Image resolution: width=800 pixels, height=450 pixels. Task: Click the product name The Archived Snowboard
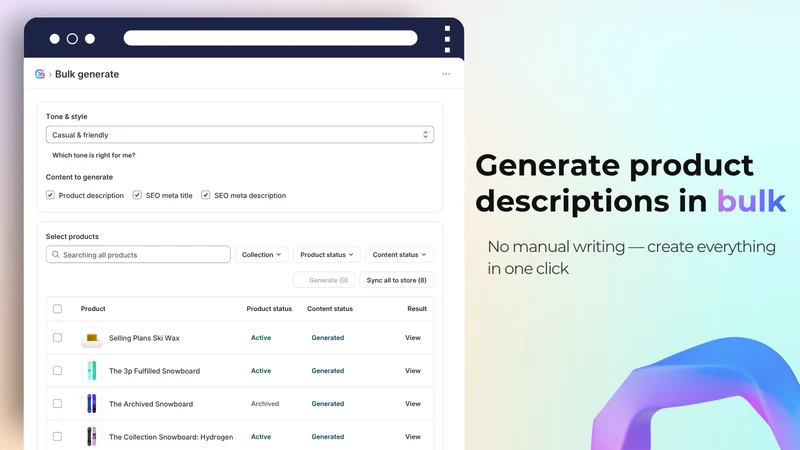[x=151, y=404]
